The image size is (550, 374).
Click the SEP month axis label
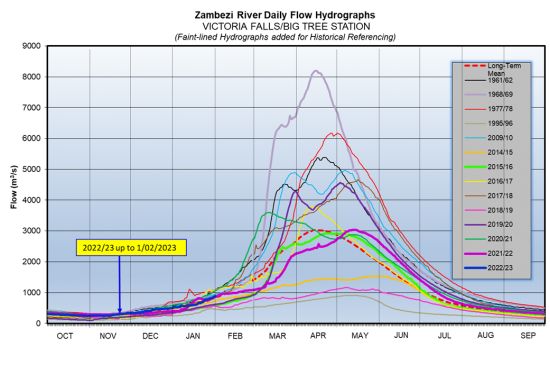tap(528, 336)
